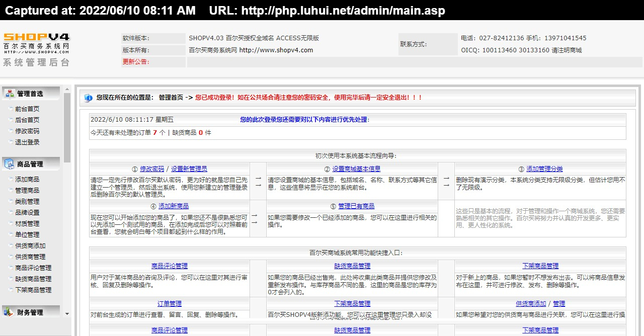This screenshot has width=644, height=336.
Task: Expand the 财务管理 sidebar section
Action: click(x=31, y=312)
